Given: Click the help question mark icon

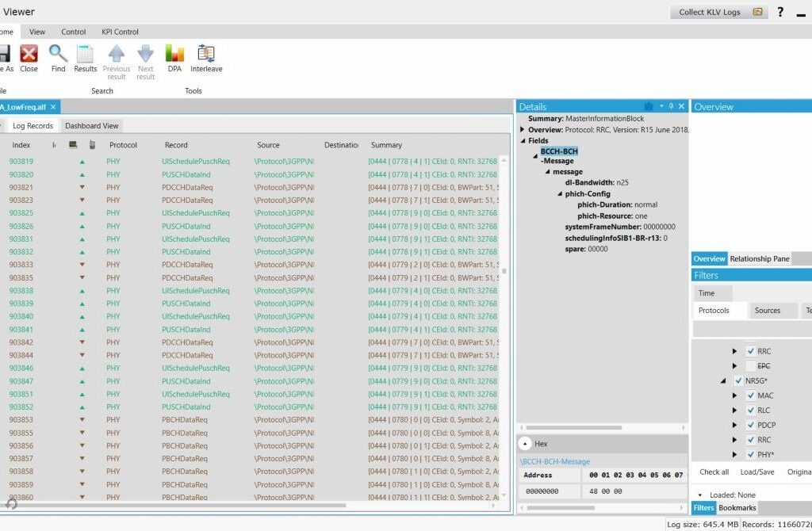Looking at the screenshot, I should [780, 12].
